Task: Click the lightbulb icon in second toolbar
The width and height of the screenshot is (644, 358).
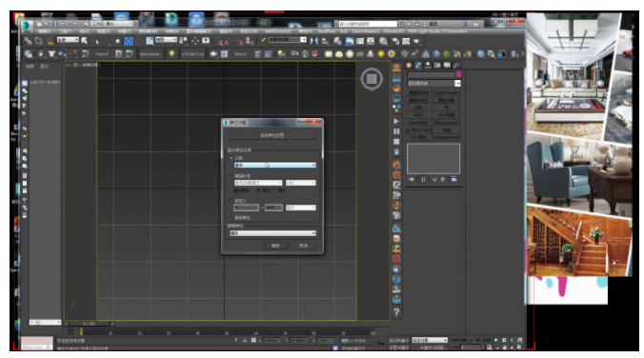Action: pos(171,53)
